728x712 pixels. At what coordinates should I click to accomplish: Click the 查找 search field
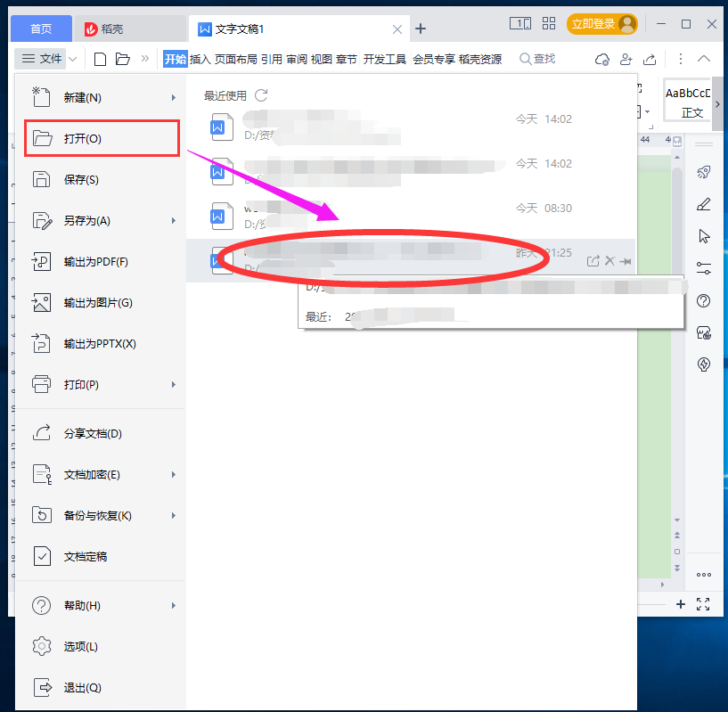coord(538,59)
